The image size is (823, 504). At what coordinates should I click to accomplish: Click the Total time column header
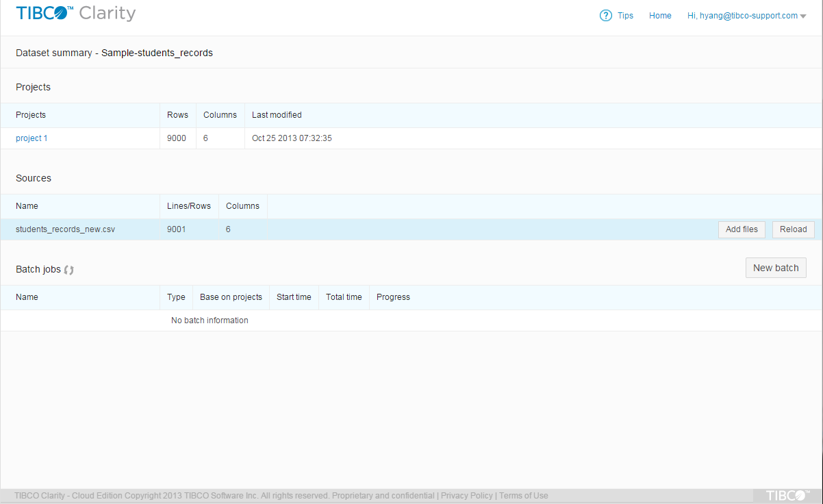coord(344,297)
